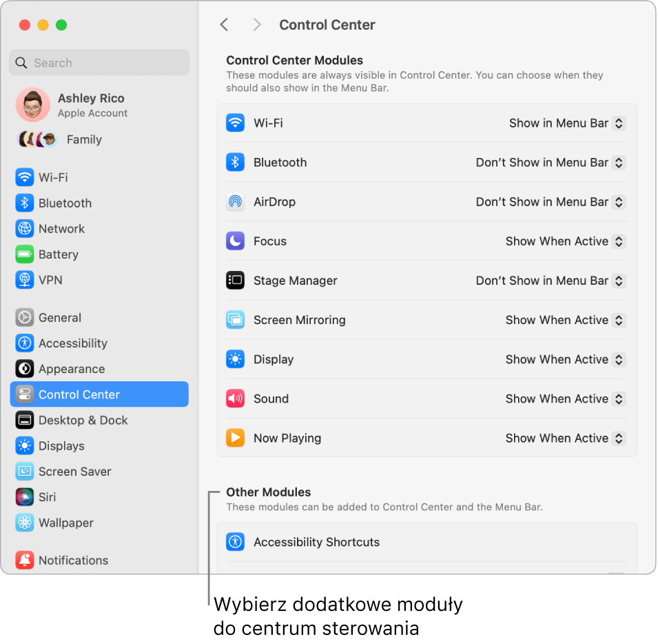Image resolution: width=658 pixels, height=644 pixels.
Task: Click the Bluetooth module icon in list
Action: coord(236,162)
